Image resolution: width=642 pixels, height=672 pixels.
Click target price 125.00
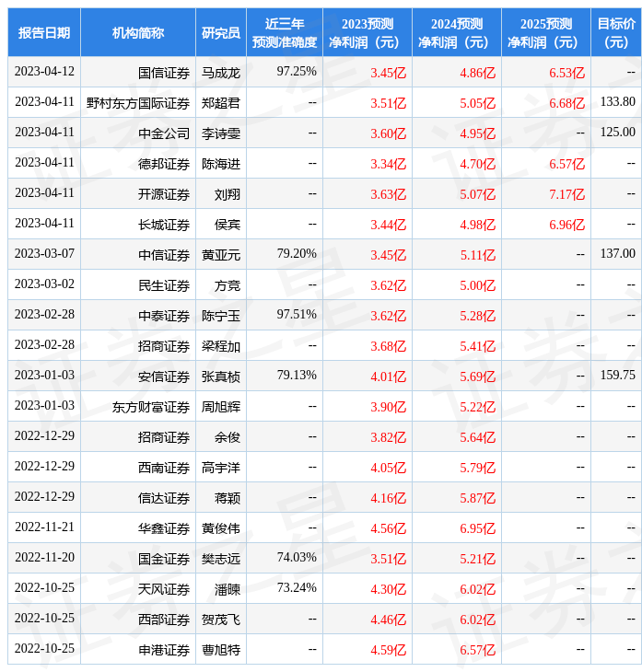tap(617, 132)
